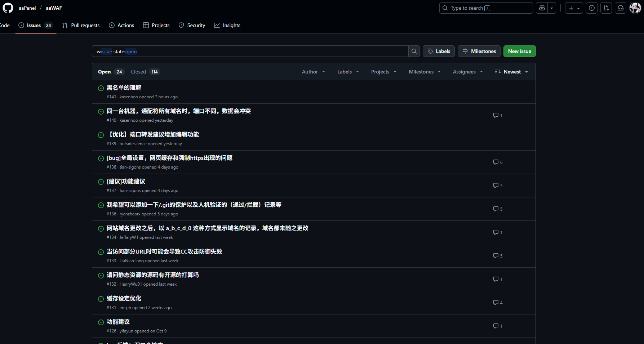Open the notifications inbox icon
The width and height of the screenshot is (644, 344).
point(620,8)
